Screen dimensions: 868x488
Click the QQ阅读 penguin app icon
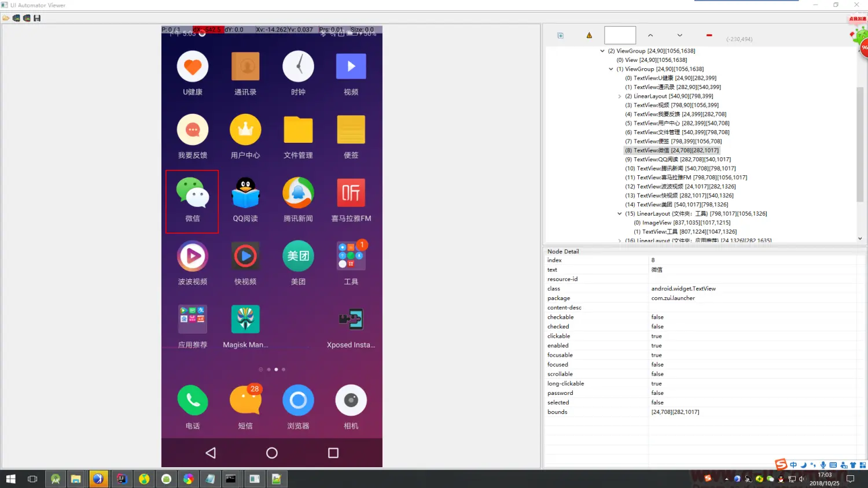245,193
